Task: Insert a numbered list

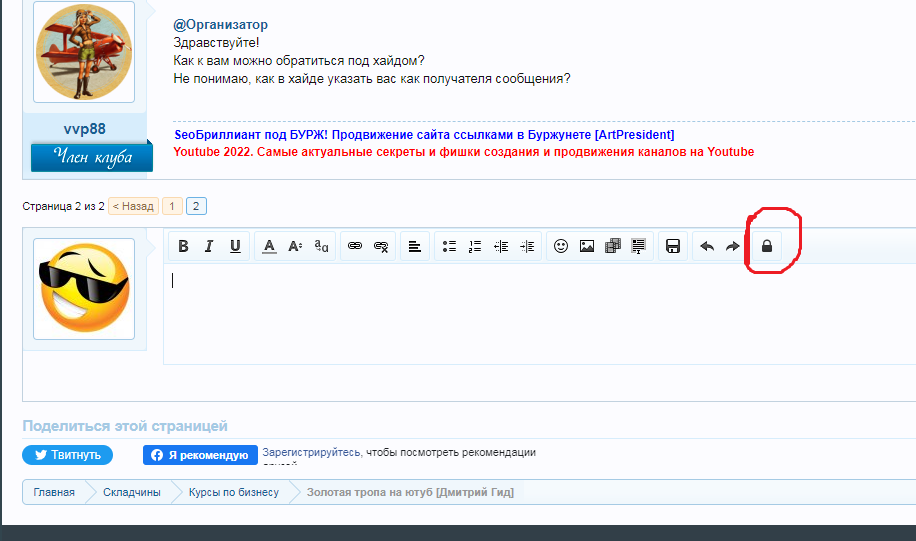Action: [475, 246]
